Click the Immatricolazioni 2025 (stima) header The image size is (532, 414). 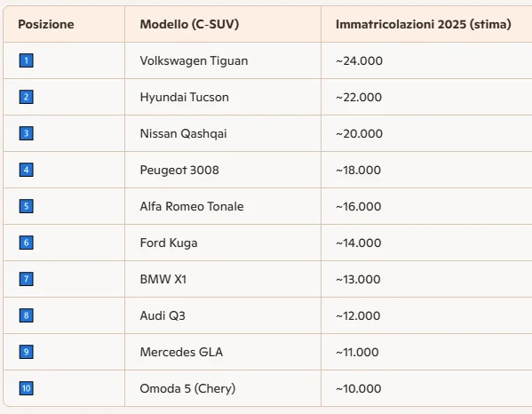point(423,25)
